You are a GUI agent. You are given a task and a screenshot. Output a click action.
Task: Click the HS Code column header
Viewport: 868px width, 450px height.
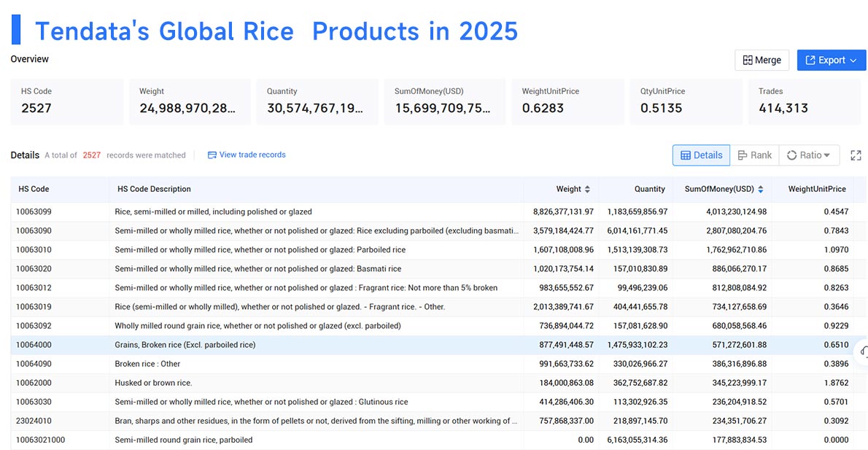pyautogui.click(x=34, y=190)
